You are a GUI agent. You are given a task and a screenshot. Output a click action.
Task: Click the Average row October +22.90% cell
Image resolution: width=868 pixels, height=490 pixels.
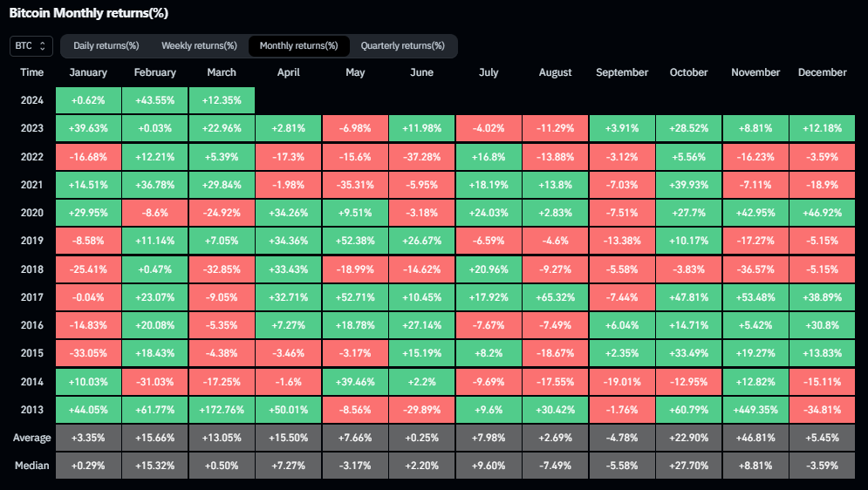click(688, 438)
